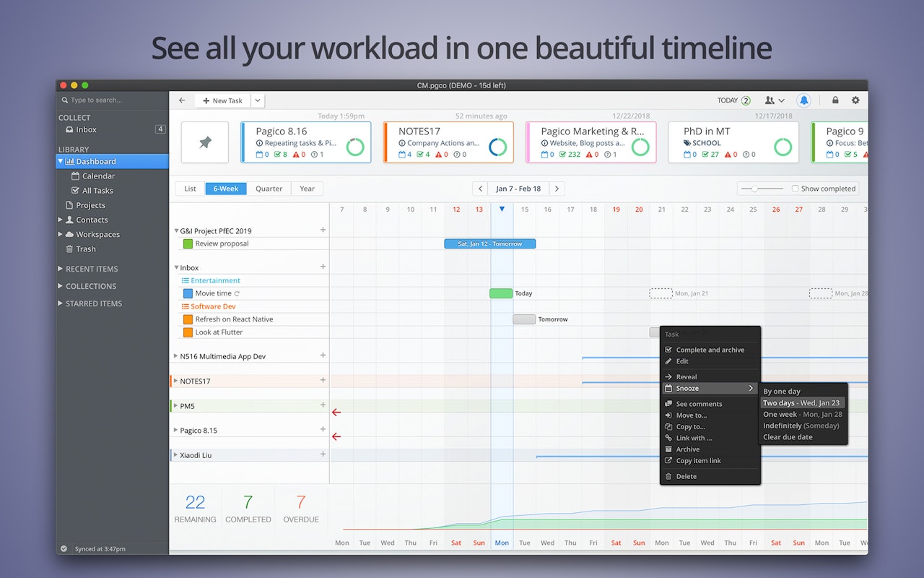
Task: Choose Complete and archive menu item
Action: tap(710, 350)
